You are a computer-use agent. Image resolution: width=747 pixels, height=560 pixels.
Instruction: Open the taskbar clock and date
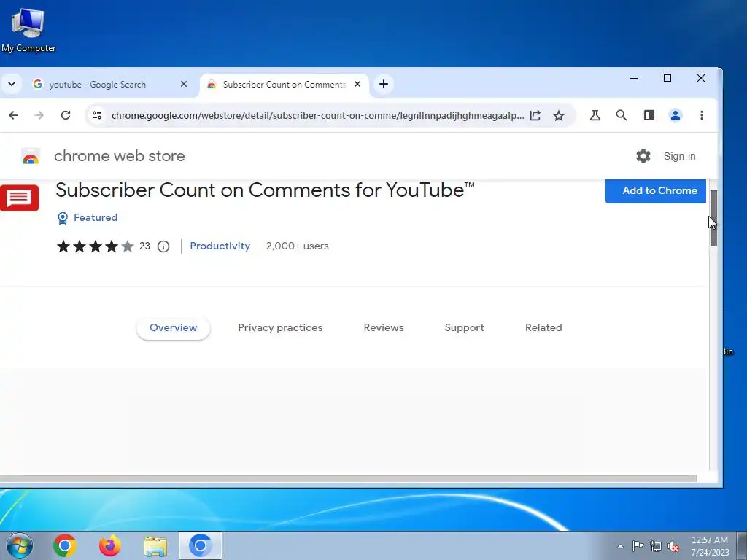point(710,546)
